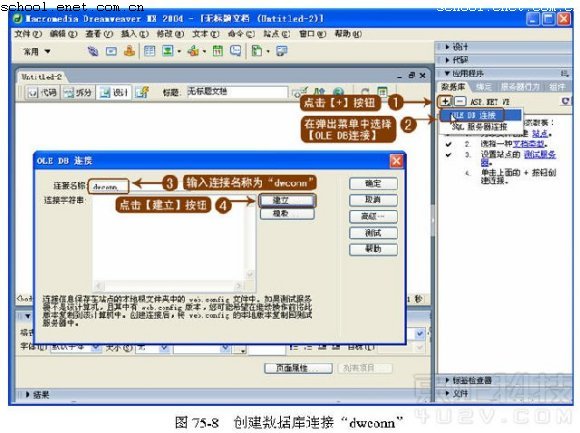The width and height of the screenshot is (580, 433).
Task: Open the 插入(I) menu
Action: tap(135, 34)
